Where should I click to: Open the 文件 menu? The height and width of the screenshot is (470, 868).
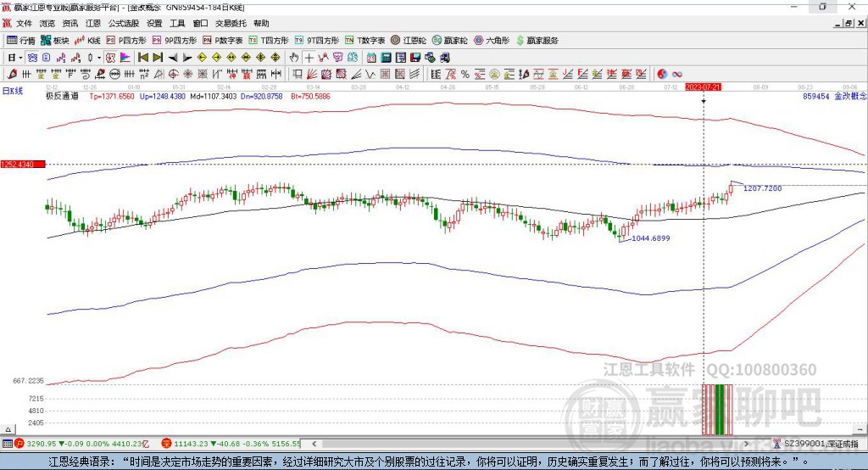pyautogui.click(x=24, y=23)
